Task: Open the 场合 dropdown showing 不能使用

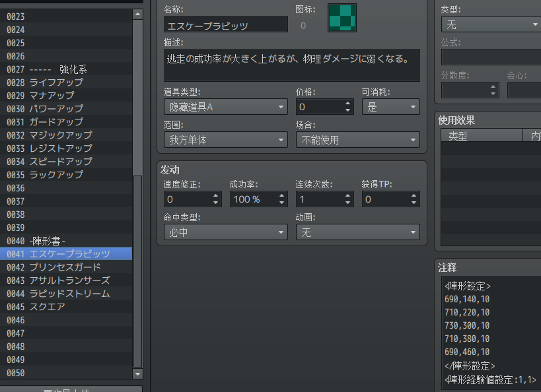Action: (x=358, y=140)
